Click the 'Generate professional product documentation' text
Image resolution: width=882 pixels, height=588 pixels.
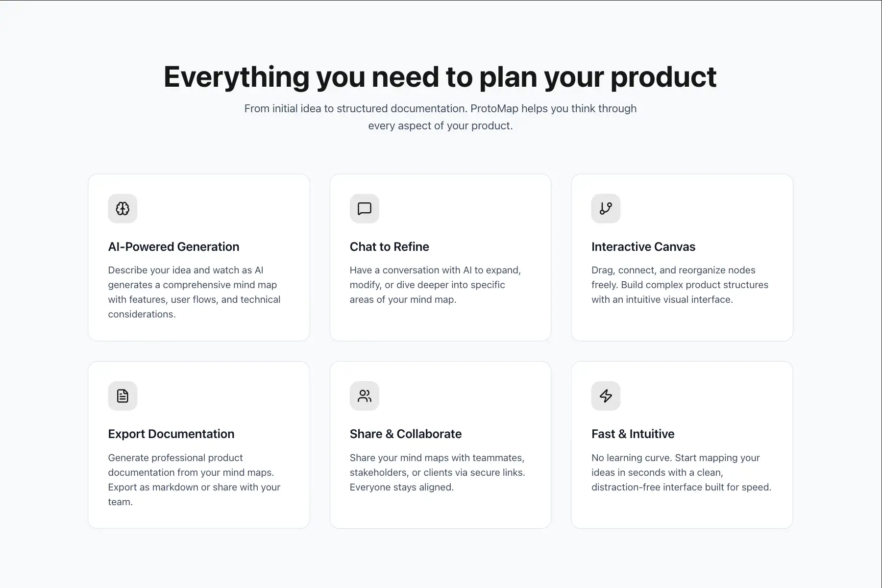point(194,479)
